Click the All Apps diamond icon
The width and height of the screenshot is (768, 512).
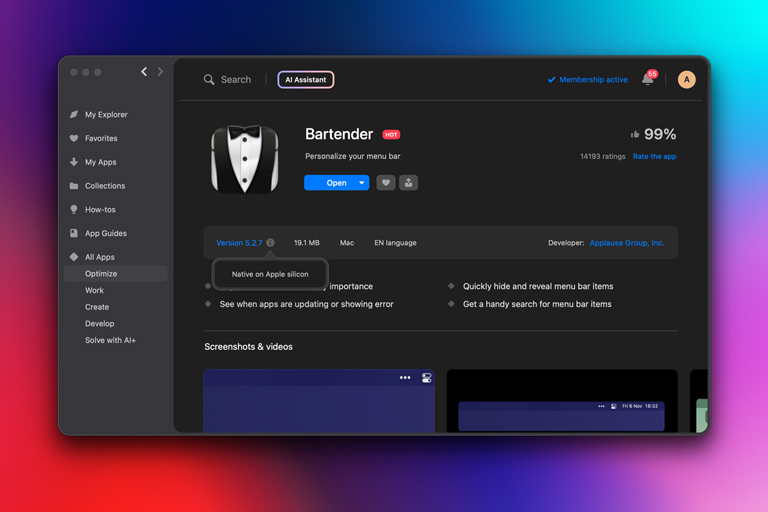[x=74, y=257]
